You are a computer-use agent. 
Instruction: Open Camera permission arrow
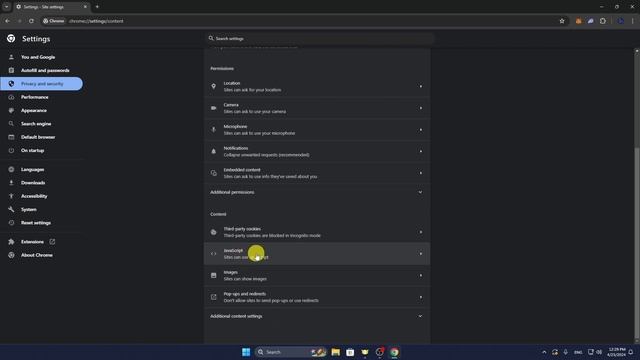pos(421,108)
